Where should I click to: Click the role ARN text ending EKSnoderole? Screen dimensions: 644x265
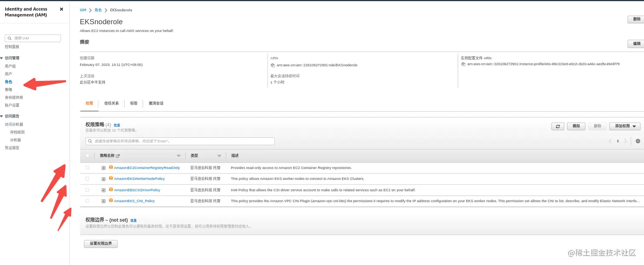coord(317,65)
